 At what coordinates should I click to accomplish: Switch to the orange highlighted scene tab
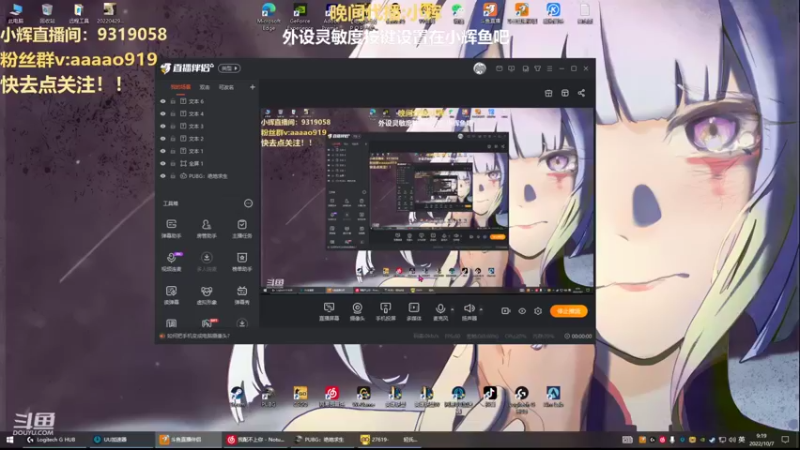181,87
